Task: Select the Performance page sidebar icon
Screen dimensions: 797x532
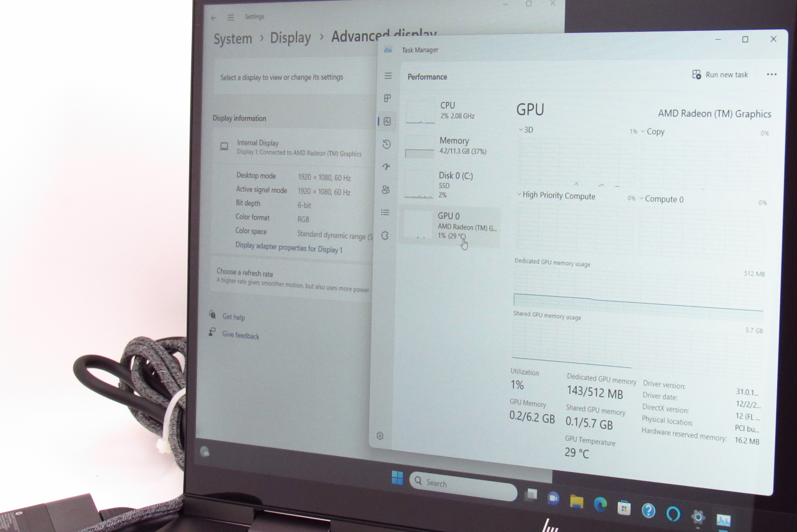Action: (387, 122)
